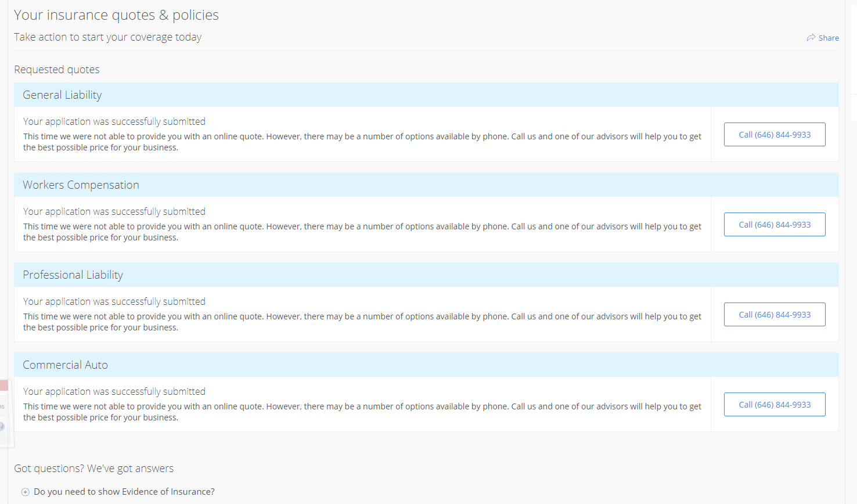Select the Professional Liability section header
The height and width of the screenshot is (504, 857).
coord(426,275)
